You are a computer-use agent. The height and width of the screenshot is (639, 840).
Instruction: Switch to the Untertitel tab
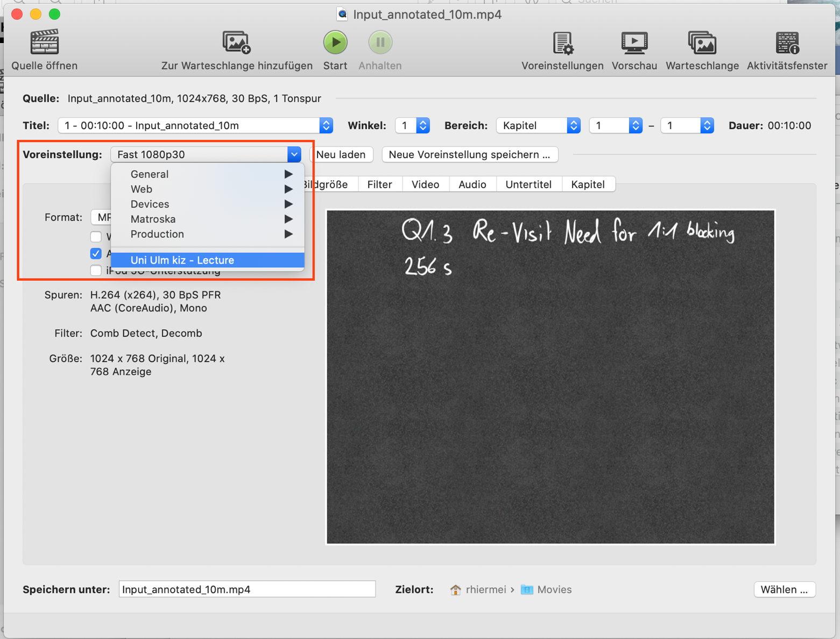[528, 184]
